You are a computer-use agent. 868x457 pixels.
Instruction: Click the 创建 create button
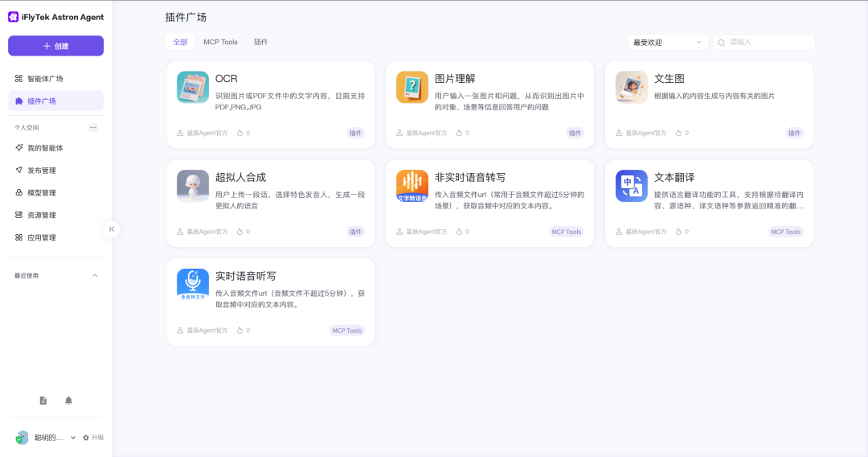point(56,46)
